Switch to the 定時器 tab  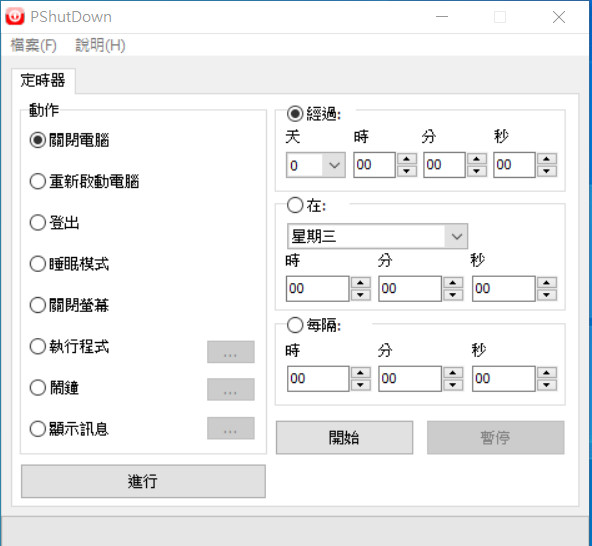click(43, 80)
